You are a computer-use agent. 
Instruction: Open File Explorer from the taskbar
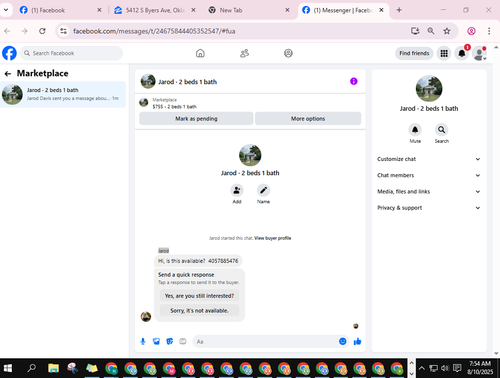[x=53, y=368]
